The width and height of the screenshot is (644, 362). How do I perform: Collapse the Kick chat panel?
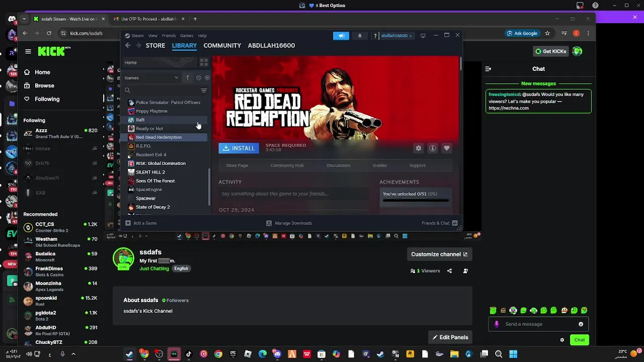[488, 69]
